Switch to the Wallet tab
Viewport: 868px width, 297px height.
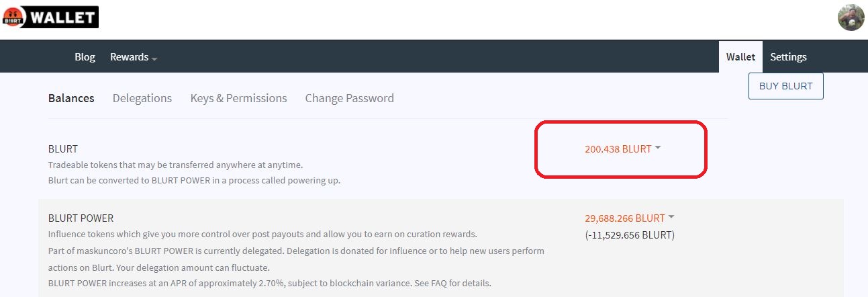coord(740,57)
